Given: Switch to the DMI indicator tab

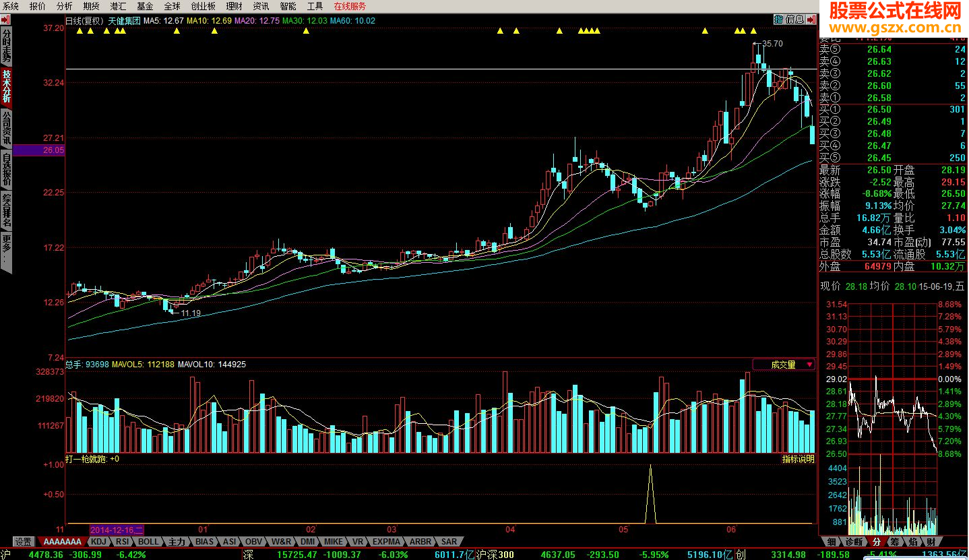Looking at the screenshot, I should pyautogui.click(x=307, y=542).
